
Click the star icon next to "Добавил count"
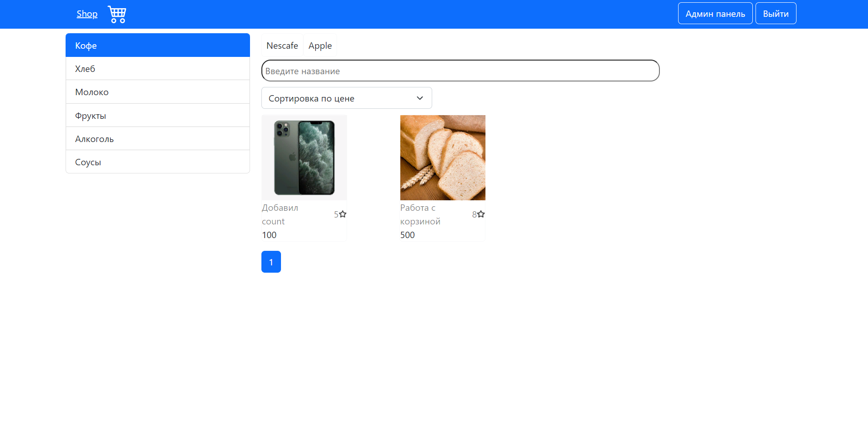click(344, 214)
